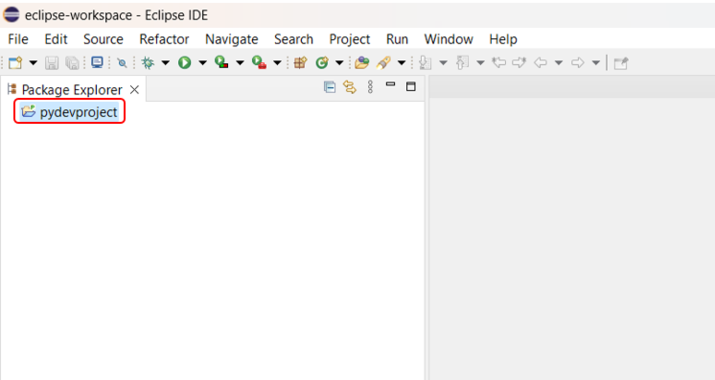The width and height of the screenshot is (715, 380).
Task: Expand the Next Annotation dropdown arrow
Action: [x=443, y=62]
